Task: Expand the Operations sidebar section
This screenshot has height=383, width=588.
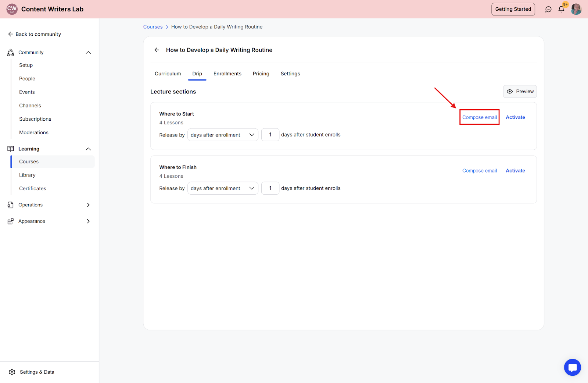Action: (88, 205)
